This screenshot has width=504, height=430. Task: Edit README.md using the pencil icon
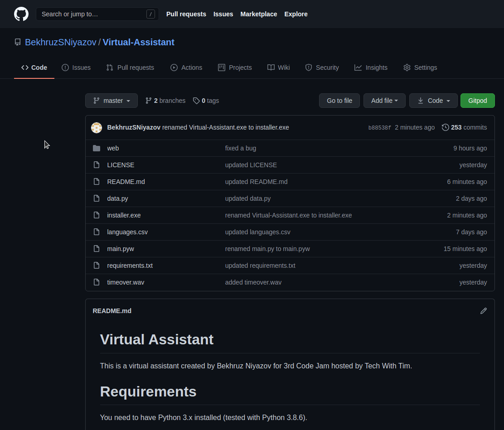click(483, 311)
